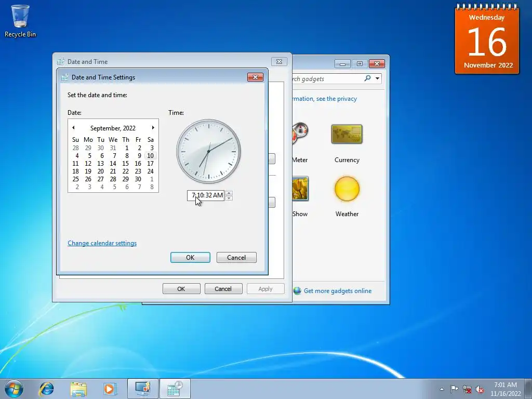Show hidden tray icons arrow
Viewport: 532px width, 399px height.
pyautogui.click(x=442, y=389)
